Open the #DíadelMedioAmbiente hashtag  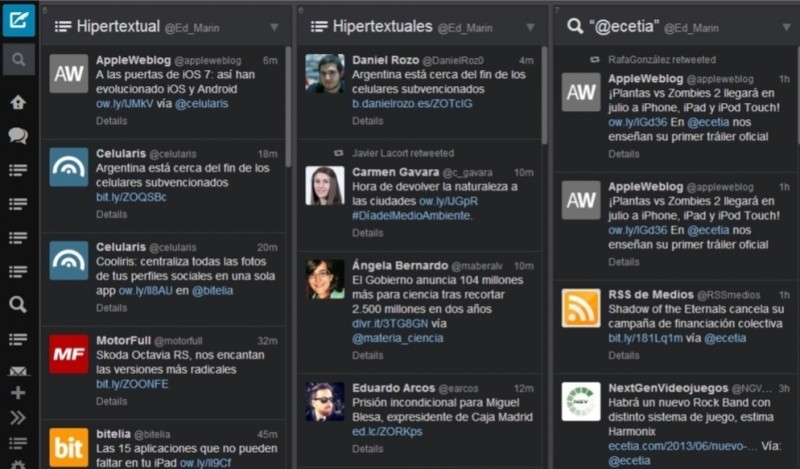tap(412, 215)
